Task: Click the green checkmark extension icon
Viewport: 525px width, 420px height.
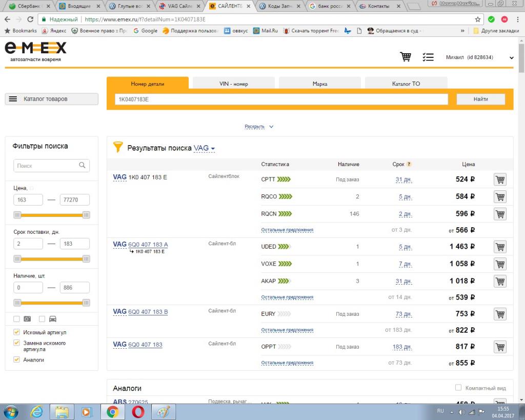Action: point(491,19)
